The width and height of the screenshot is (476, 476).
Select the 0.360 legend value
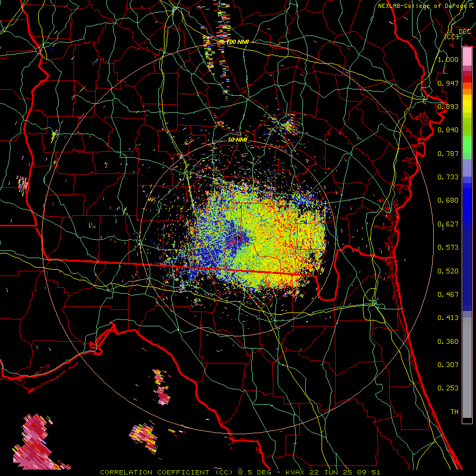click(448, 342)
